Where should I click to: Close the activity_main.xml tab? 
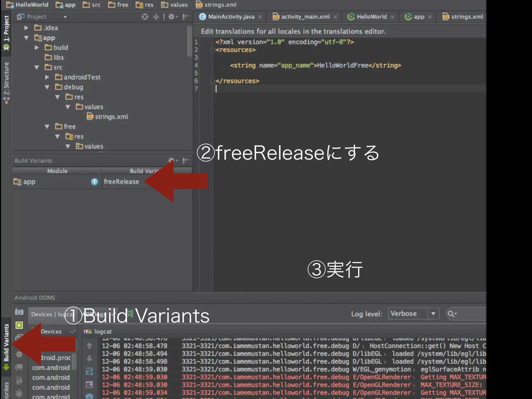pyautogui.click(x=335, y=17)
